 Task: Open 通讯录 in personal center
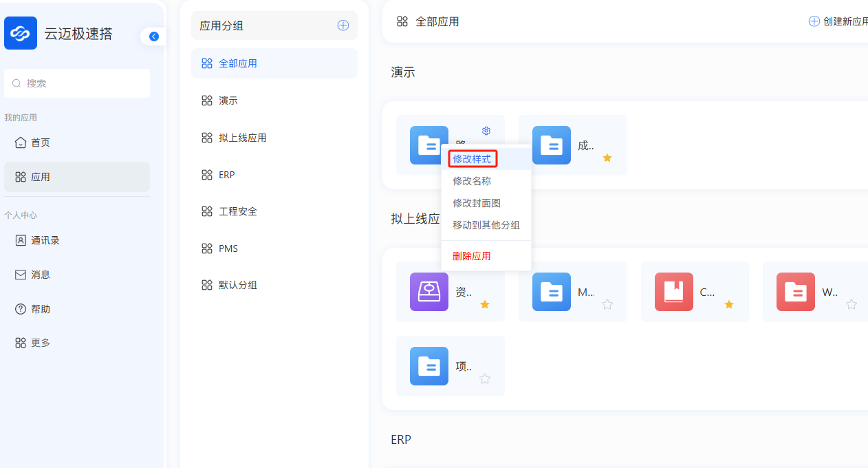click(x=45, y=240)
